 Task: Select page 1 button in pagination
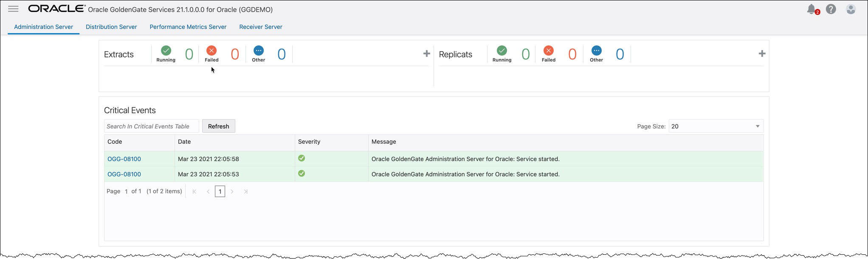tap(220, 192)
